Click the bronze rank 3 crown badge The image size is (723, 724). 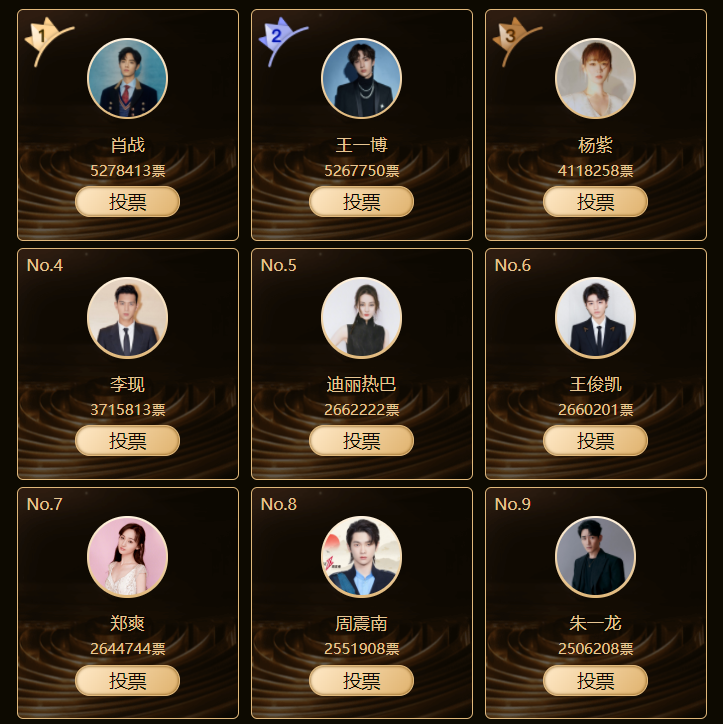[516, 41]
